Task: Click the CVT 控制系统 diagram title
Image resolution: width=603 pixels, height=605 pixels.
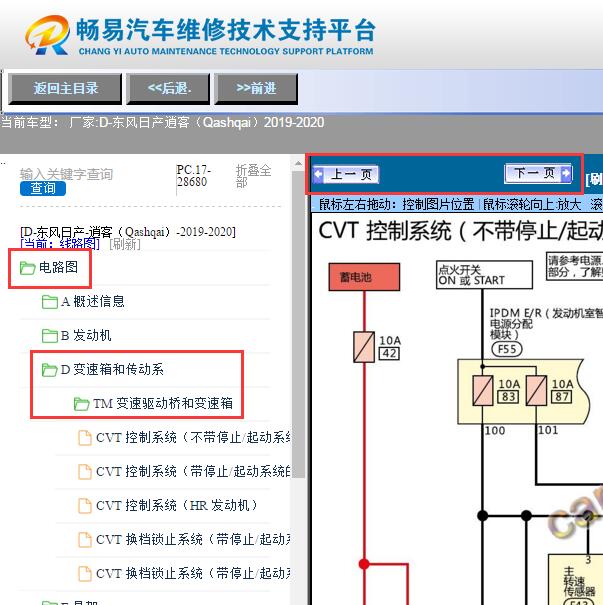Action: (461, 231)
